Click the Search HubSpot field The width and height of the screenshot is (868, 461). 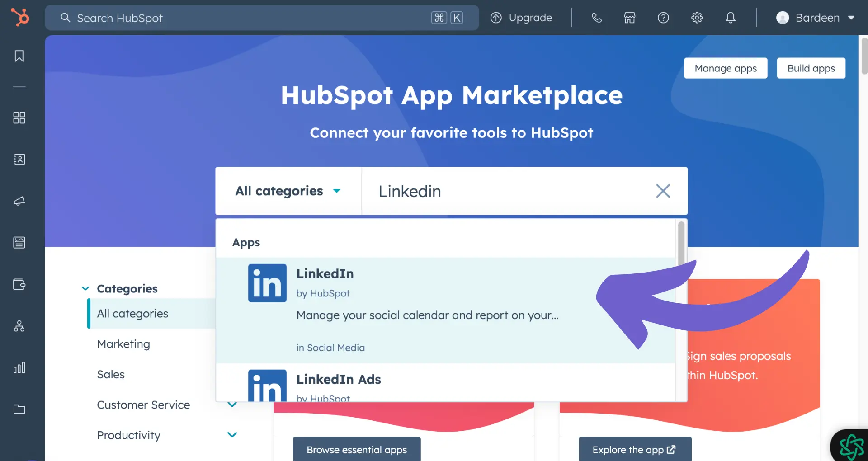(x=262, y=18)
